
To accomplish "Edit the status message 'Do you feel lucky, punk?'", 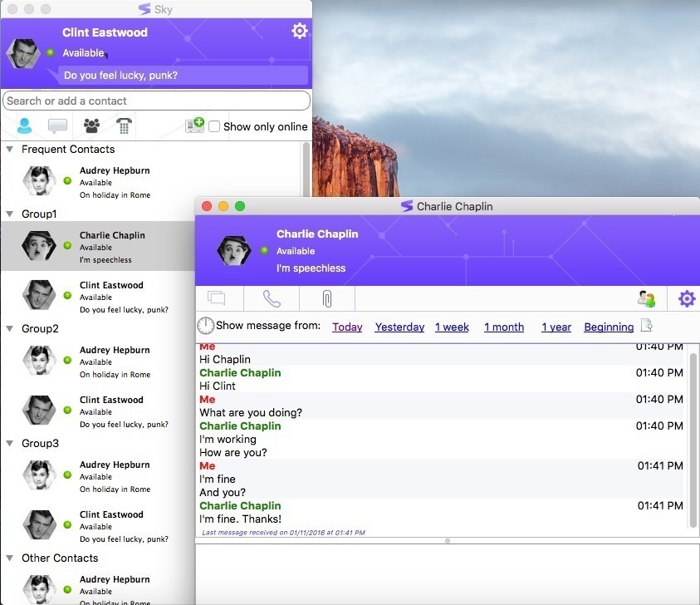I will [183, 75].
